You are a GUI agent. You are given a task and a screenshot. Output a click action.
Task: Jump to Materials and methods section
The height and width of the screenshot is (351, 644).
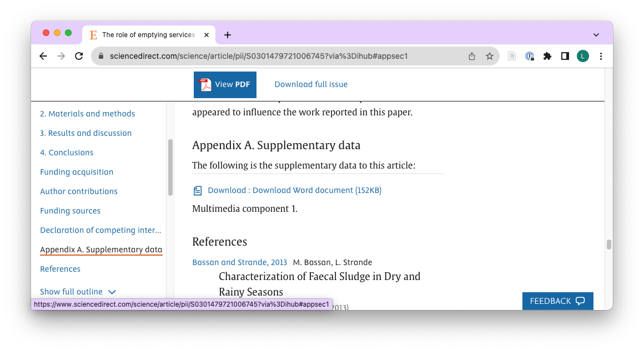click(87, 114)
